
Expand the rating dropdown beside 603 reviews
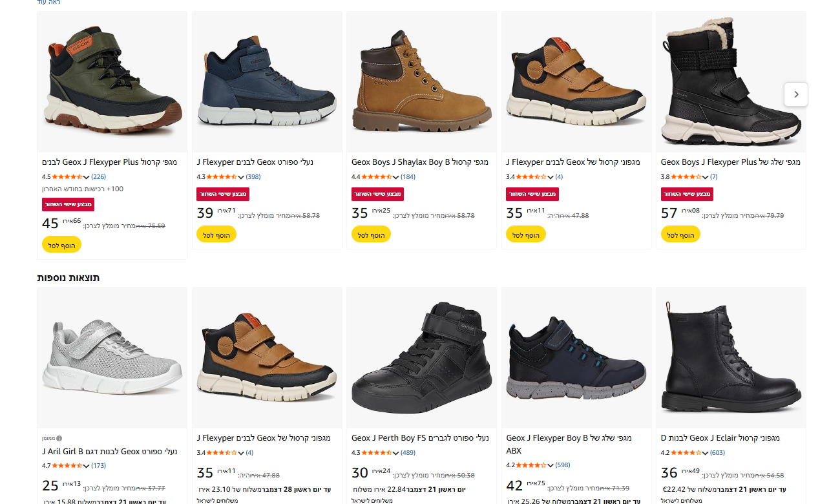(705, 453)
